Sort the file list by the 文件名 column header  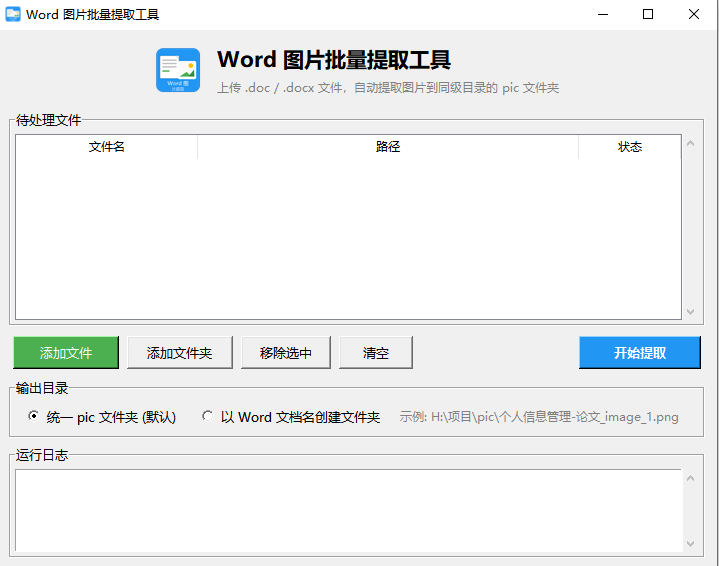coord(106,147)
